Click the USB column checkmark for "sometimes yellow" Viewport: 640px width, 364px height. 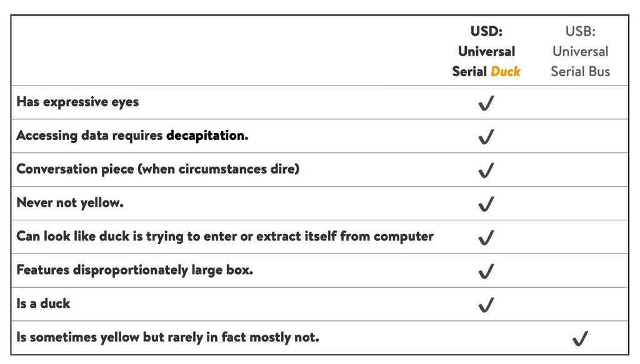coord(580,339)
